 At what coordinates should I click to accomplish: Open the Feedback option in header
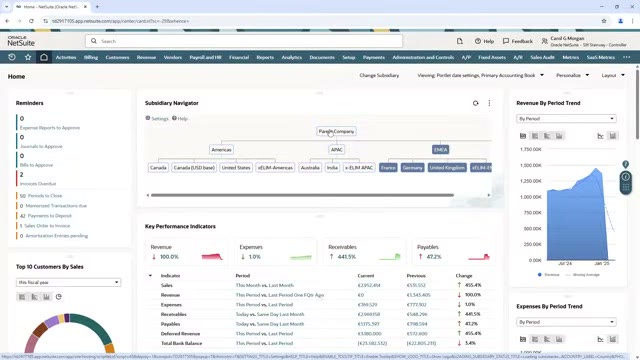pos(518,41)
